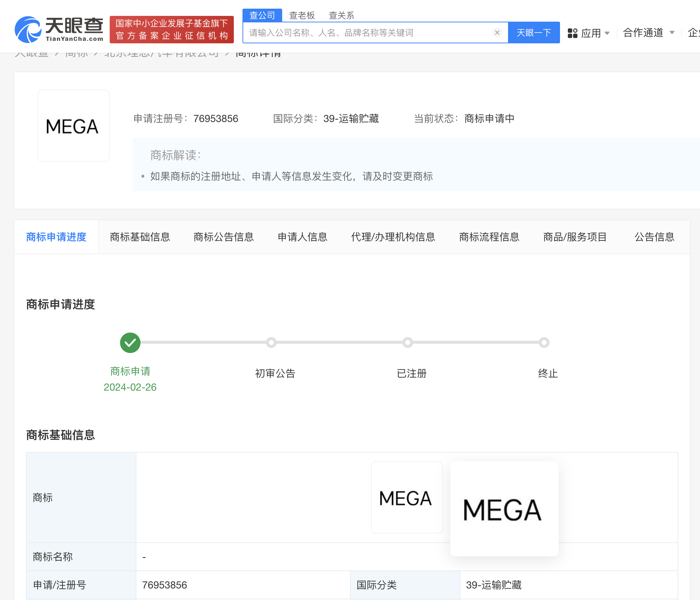Click the green checkmark on 商标申请 step

[x=130, y=342]
